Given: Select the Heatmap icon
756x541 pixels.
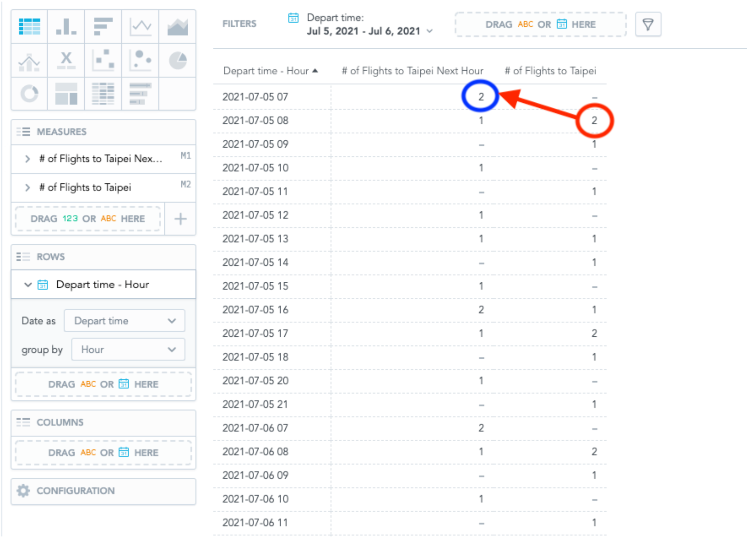Looking at the screenshot, I should tap(103, 94).
